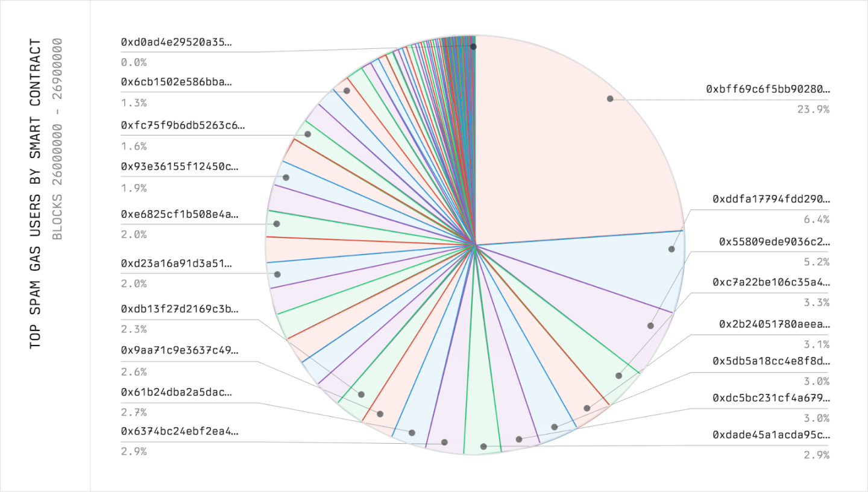Select the 0x2b24051780aeea label

point(774,324)
